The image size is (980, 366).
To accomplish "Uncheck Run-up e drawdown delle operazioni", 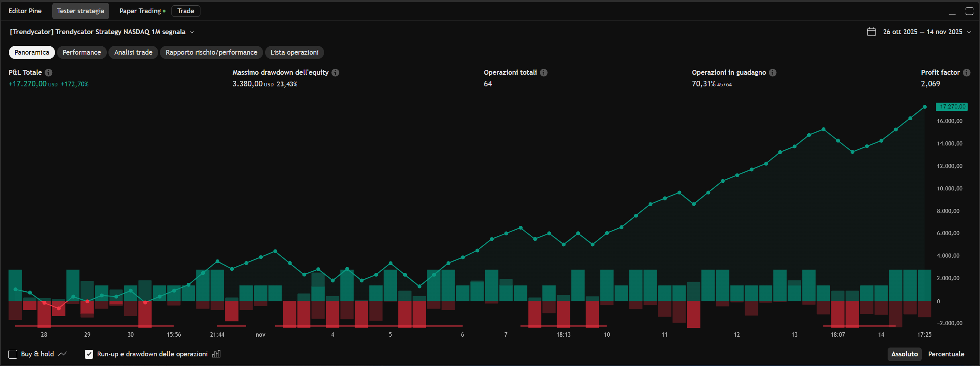I will click(89, 354).
